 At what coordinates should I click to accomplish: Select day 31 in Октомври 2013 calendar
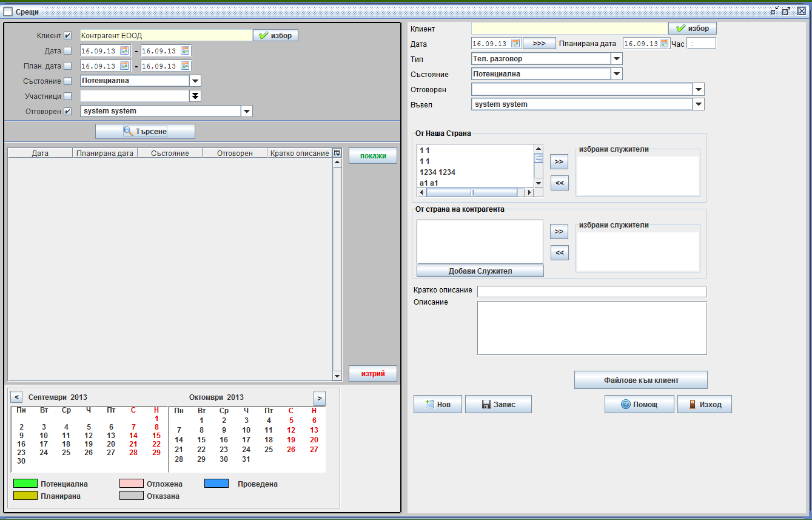[246, 459]
